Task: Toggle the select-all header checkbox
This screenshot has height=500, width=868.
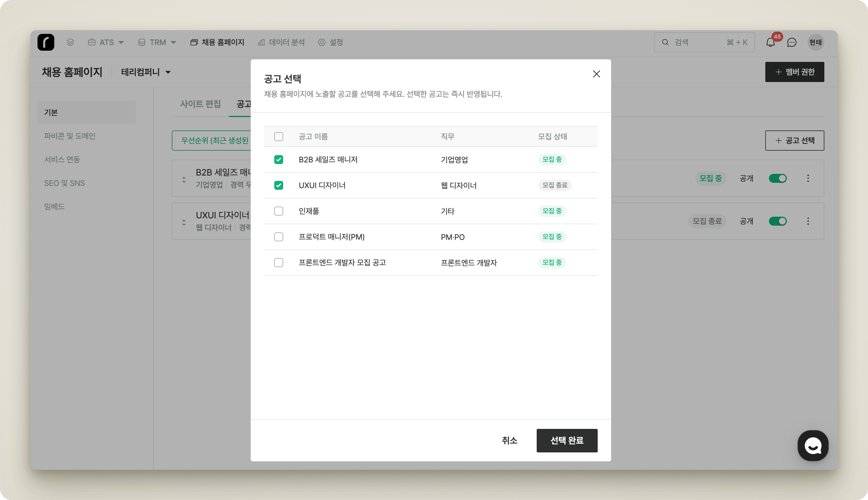Action: (x=278, y=137)
